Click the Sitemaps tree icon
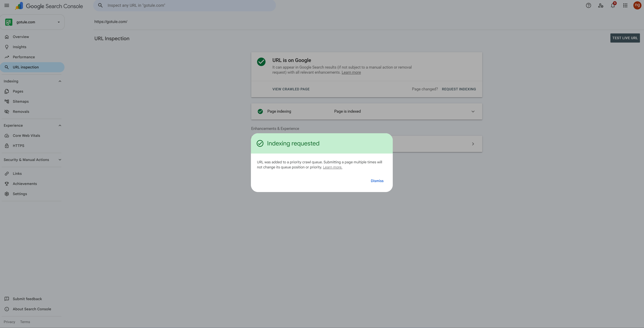Screen dimensions: 644x328 point(7,102)
